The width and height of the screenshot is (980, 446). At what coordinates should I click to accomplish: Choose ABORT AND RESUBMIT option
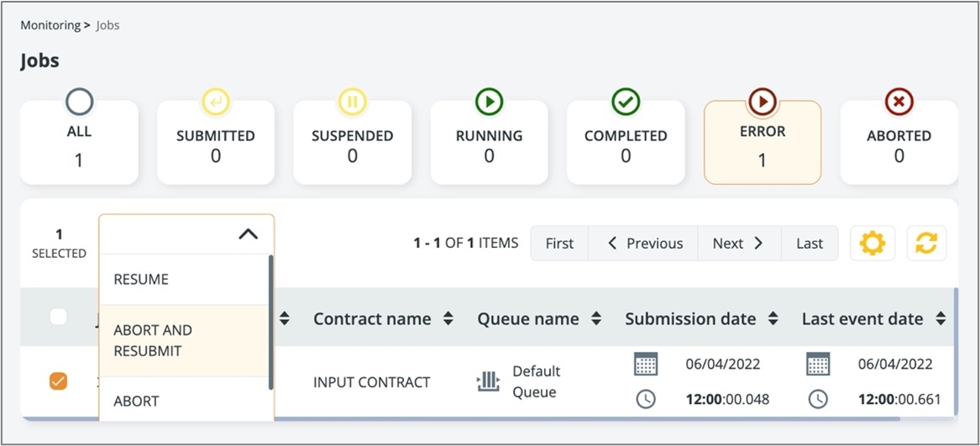tap(153, 340)
